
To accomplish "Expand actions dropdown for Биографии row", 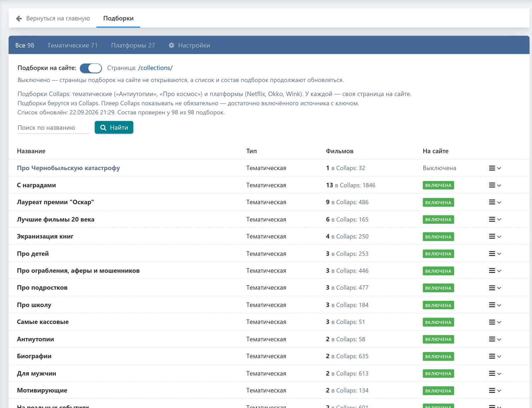I will tap(495, 356).
